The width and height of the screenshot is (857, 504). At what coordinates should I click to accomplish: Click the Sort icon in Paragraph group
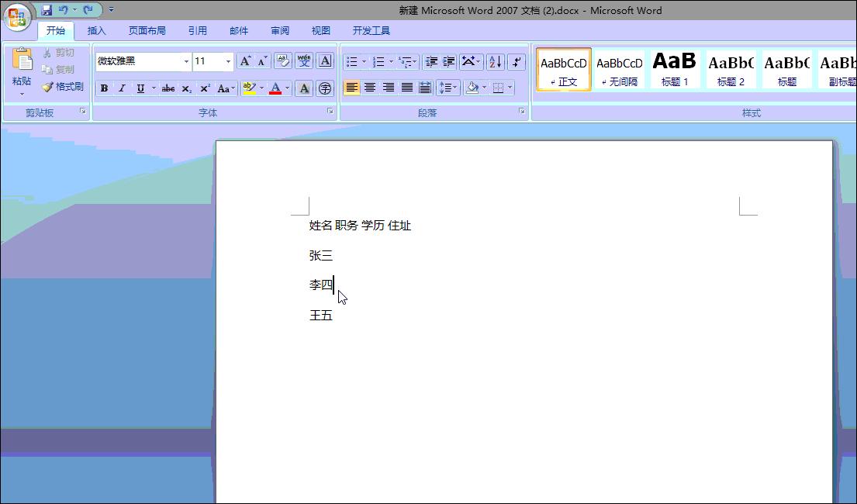click(x=495, y=61)
